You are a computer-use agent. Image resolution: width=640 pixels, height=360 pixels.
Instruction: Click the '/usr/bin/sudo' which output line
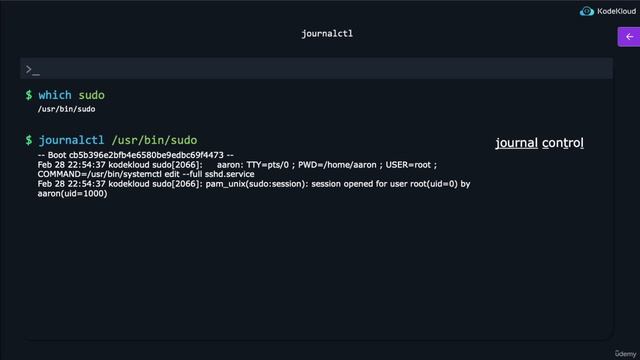pos(67,109)
